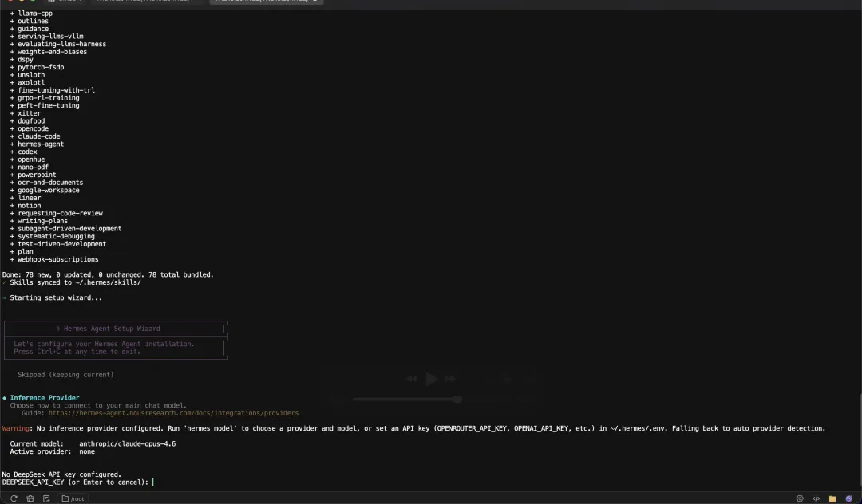This screenshot has height=504, width=862.
Task: Click the playback progress slider handle
Action: coord(457,400)
